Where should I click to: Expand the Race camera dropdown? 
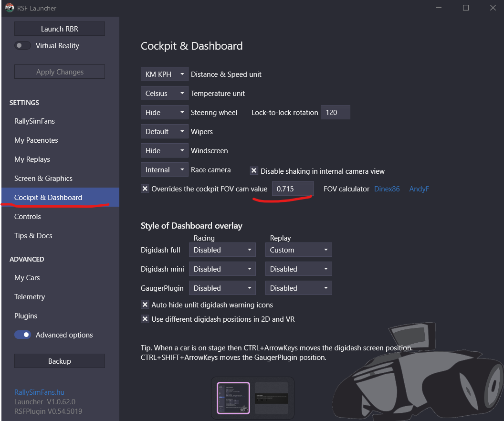click(165, 170)
